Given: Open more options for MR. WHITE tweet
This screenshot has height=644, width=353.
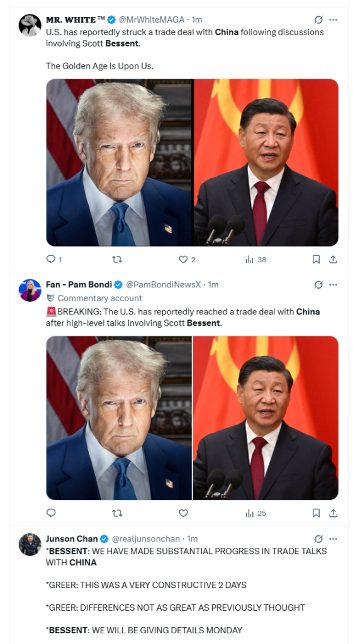Looking at the screenshot, I should [333, 19].
